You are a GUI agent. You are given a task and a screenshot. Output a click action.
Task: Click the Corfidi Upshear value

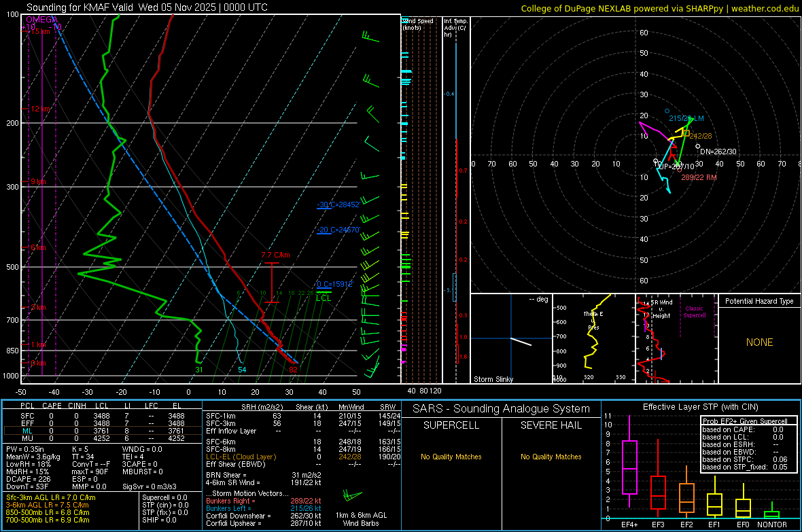pos(264,523)
